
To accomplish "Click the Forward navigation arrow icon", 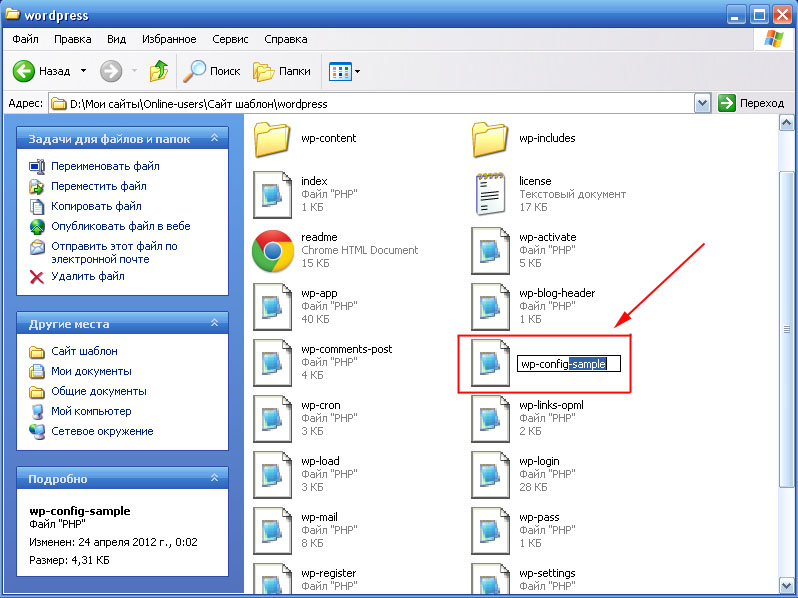I will [111, 71].
